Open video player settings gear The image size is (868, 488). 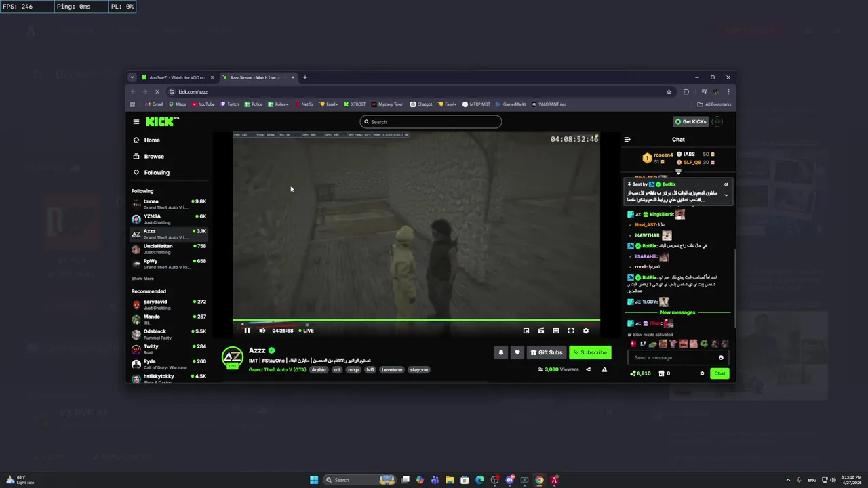click(586, 331)
